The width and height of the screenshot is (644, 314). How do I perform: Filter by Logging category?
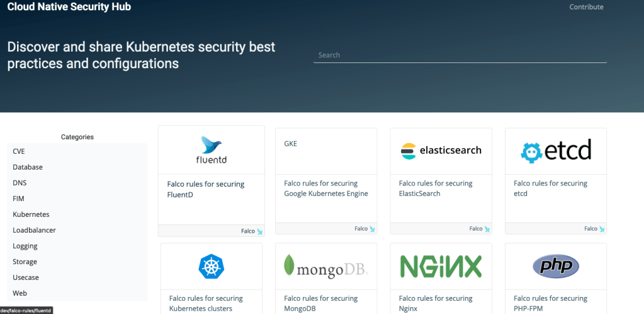pos(25,246)
